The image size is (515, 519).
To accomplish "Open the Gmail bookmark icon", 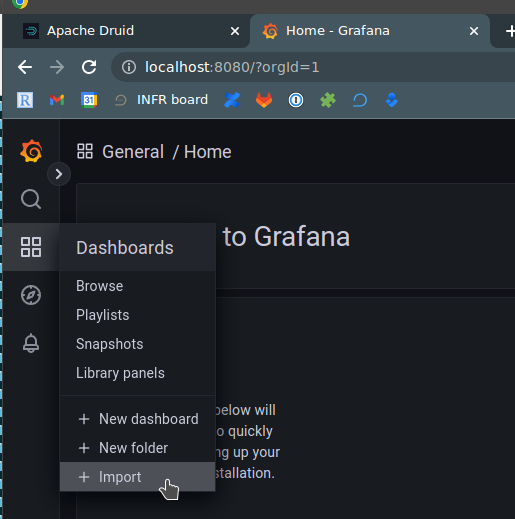I will coord(57,100).
